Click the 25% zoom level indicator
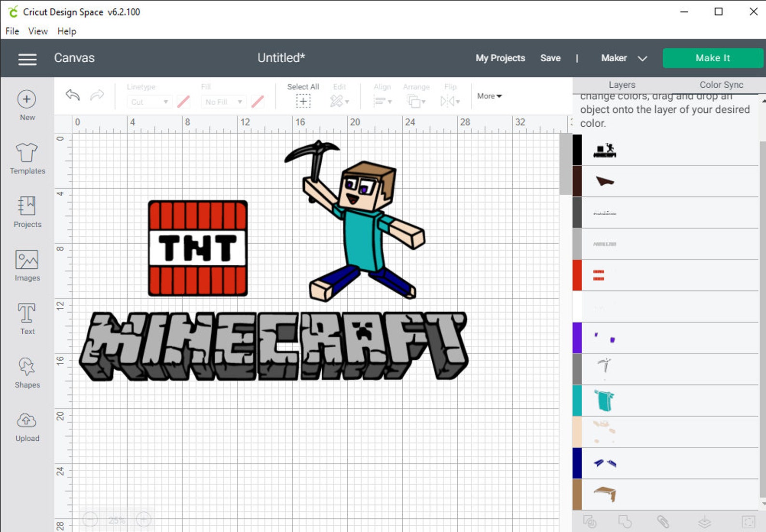This screenshot has height=532, width=766. click(117, 520)
